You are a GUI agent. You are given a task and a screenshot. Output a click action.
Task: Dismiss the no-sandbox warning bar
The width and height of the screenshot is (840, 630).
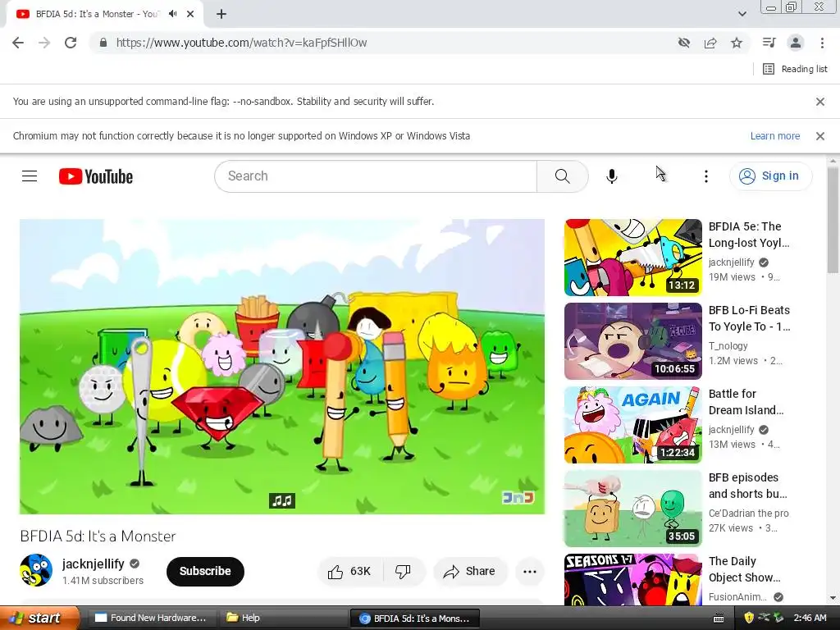coord(819,102)
